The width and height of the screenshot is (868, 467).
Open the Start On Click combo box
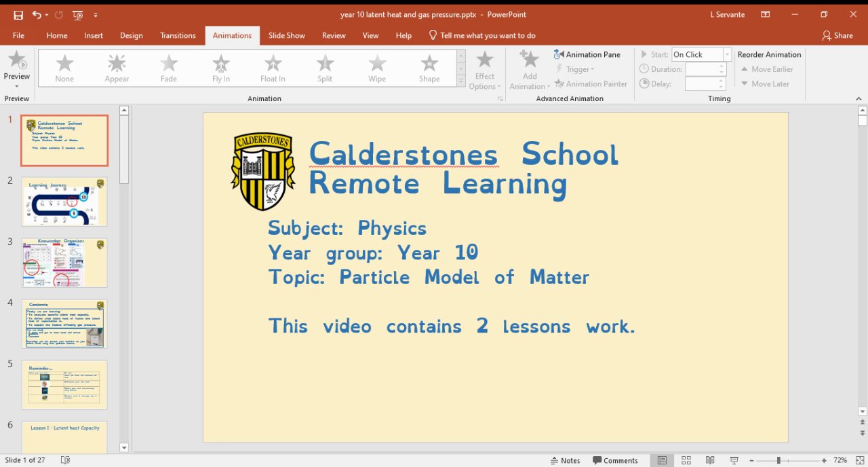(701, 54)
